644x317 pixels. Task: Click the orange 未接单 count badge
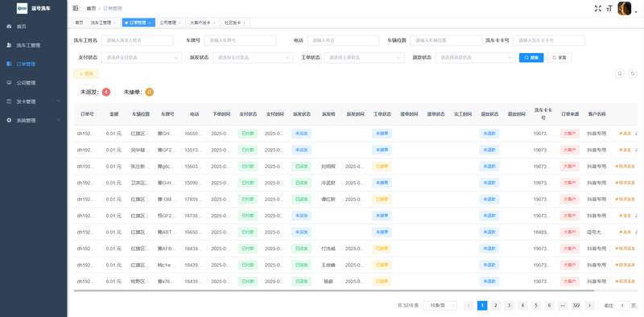pyautogui.click(x=150, y=92)
